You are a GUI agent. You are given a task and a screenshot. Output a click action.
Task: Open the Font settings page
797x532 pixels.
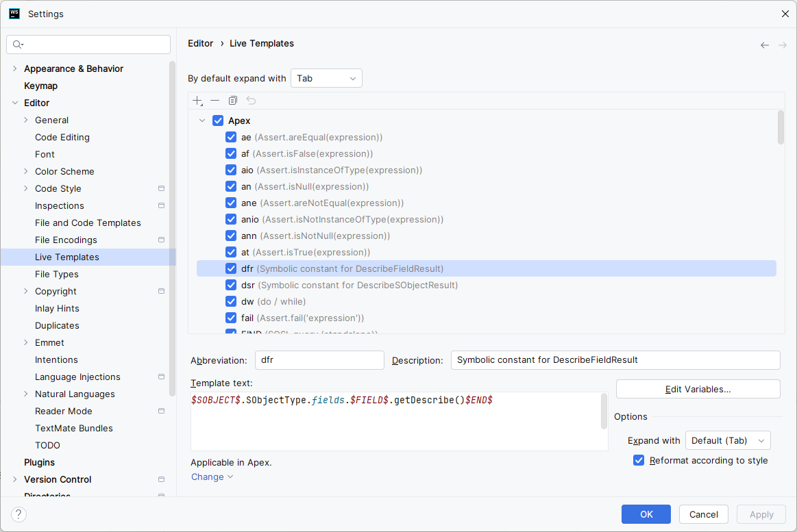[x=45, y=154]
